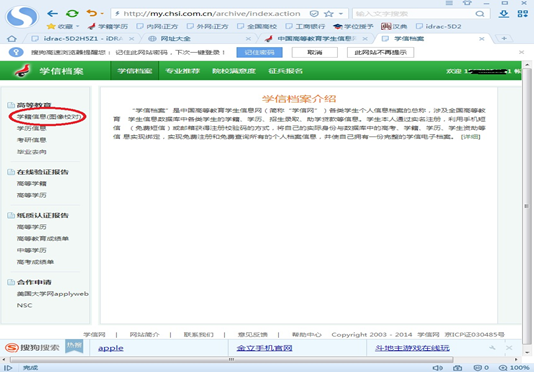Viewport: 534px width, 372px height.
Task: Open the 收藏 favorites star
Action: (x=51, y=26)
